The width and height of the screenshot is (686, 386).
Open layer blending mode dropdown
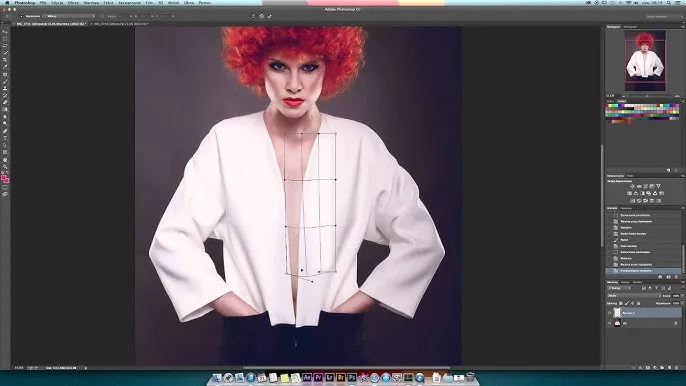[634, 296]
